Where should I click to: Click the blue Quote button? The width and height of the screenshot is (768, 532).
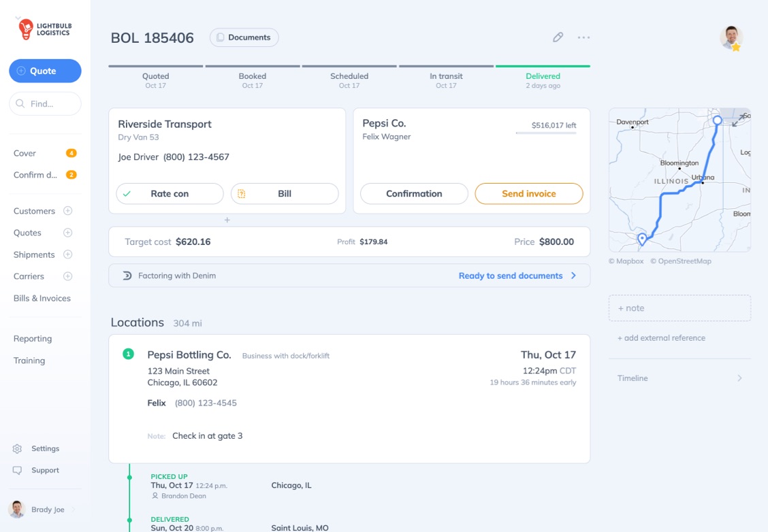pyautogui.click(x=45, y=71)
